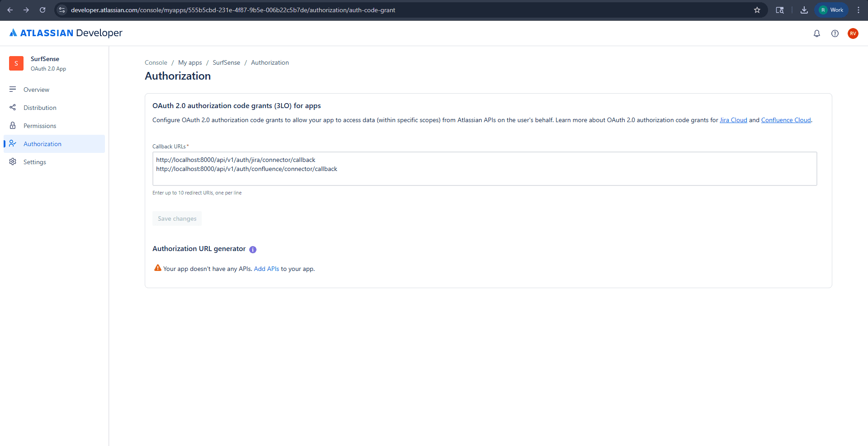Open the browser three-dot menu
The width and height of the screenshot is (868, 446).
(859, 9)
